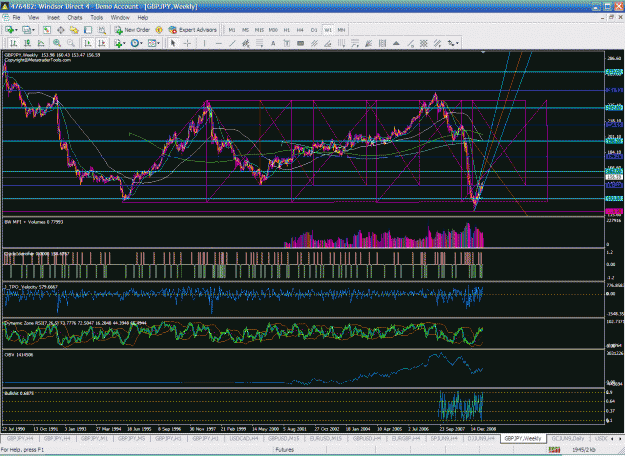This screenshot has width=625, height=456.
Task: Switch to the USDCAD,H4 chart tab
Action: [x=244, y=438]
